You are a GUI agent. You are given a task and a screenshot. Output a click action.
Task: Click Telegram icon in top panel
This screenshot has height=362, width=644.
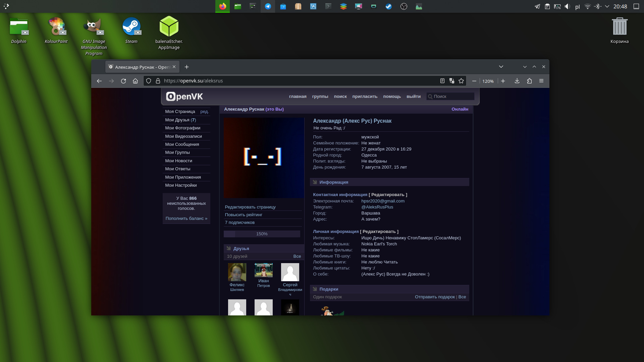268,6
